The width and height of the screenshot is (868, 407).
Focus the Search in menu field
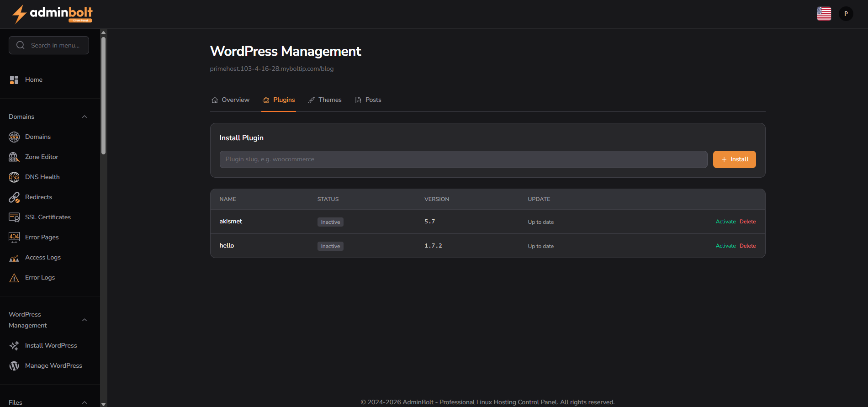(49, 45)
